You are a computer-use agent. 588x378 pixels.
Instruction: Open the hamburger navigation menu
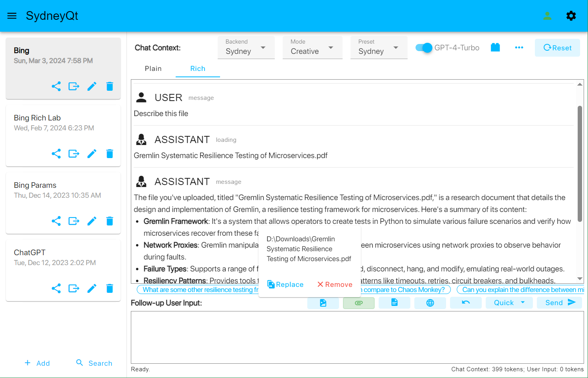12,16
